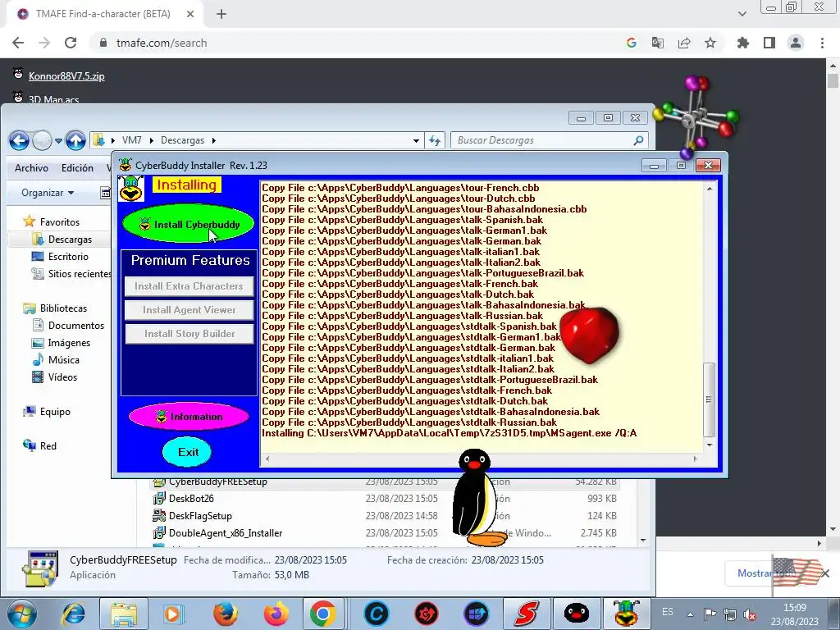Open Windows Media Player from taskbar
840x630 pixels.
point(172,614)
